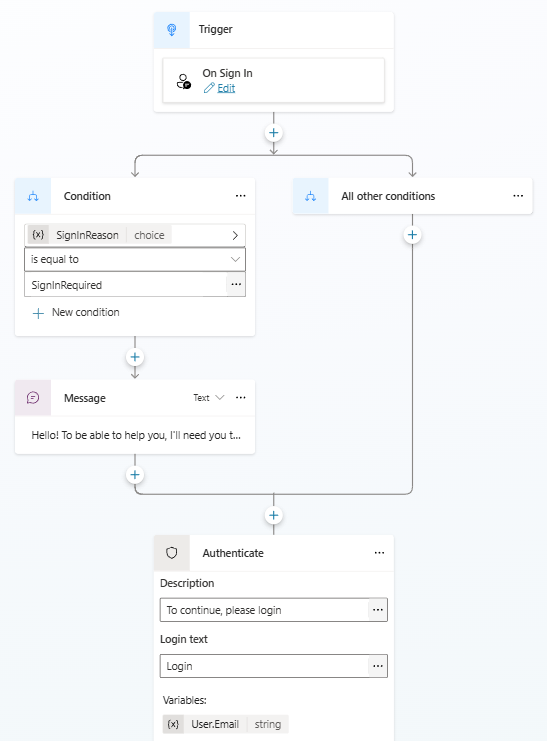
Task: Click the Trigger node lightbulb icon
Action: coord(172,30)
